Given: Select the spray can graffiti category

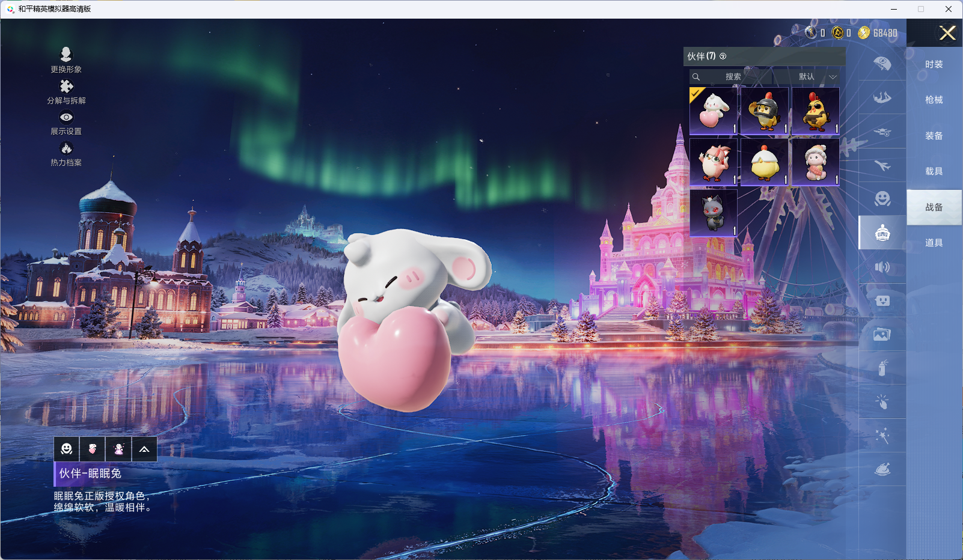Looking at the screenshot, I should point(882,368).
